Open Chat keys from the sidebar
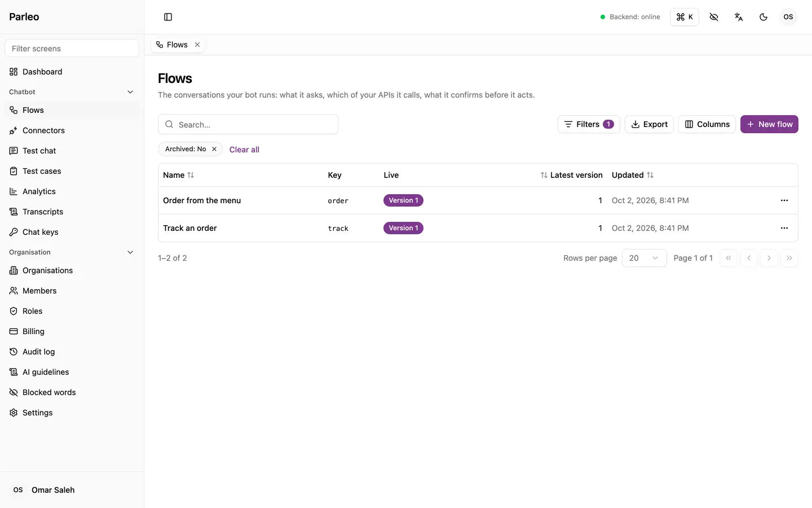The image size is (812, 508). click(x=72, y=232)
